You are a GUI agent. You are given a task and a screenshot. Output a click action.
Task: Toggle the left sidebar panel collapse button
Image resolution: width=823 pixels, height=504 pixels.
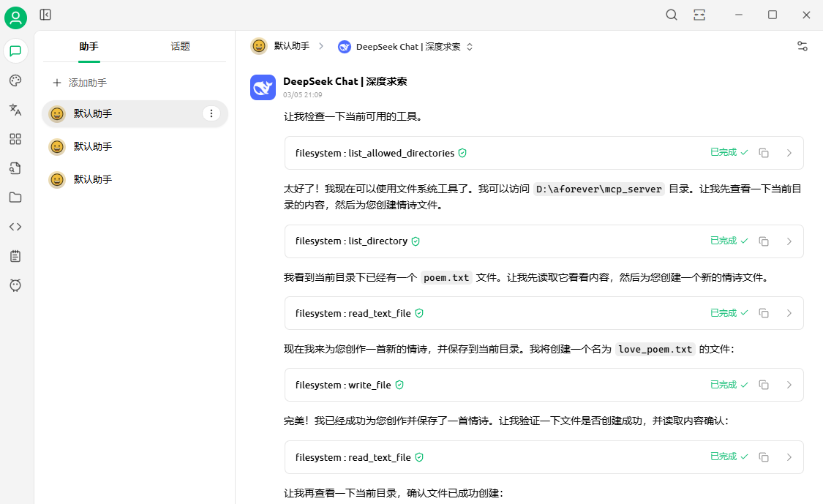[45, 15]
